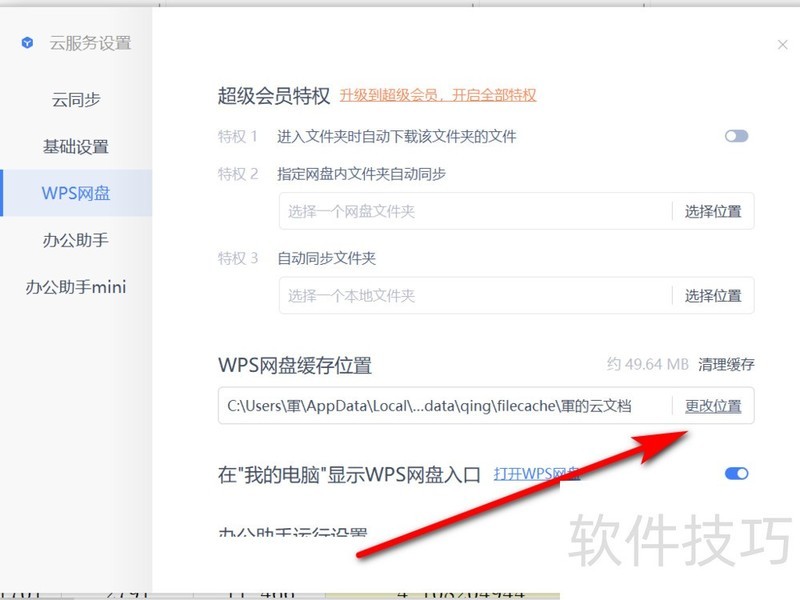Close the cloud service settings dialog
800x600 pixels.
click(783, 45)
